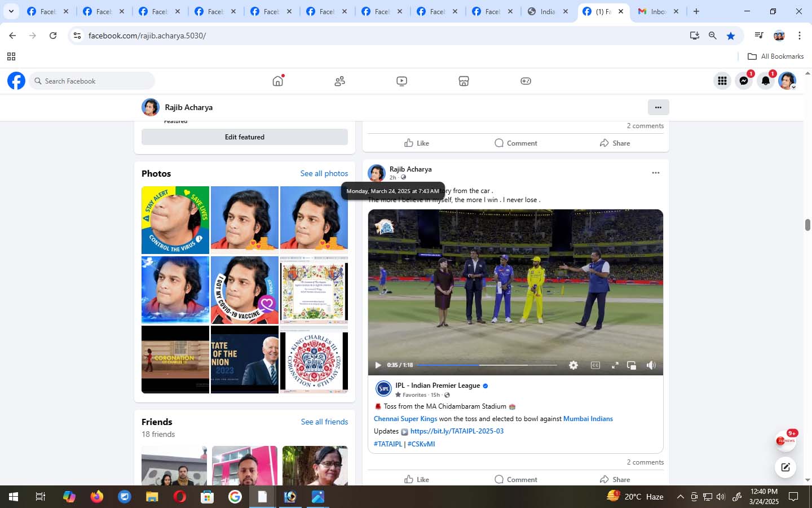The height and width of the screenshot is (508, 812).
Task: Seek on the video progress bar
Action: tap(487, 365)
